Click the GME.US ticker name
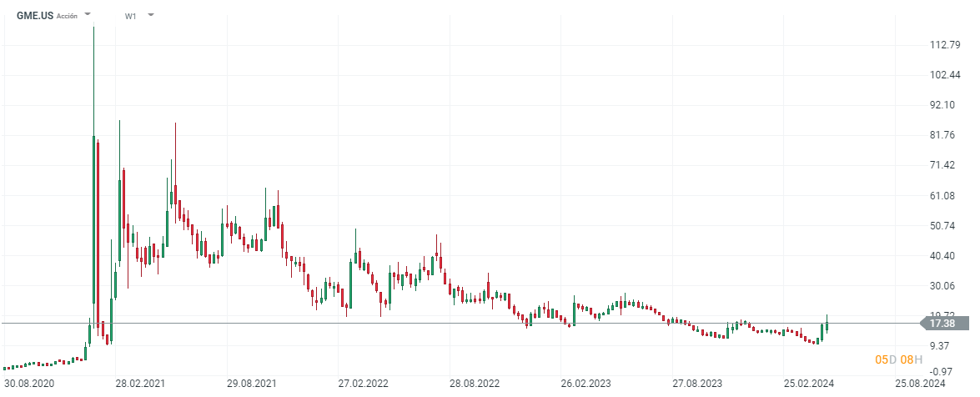 pyautogui.click(x=35, y=15)
